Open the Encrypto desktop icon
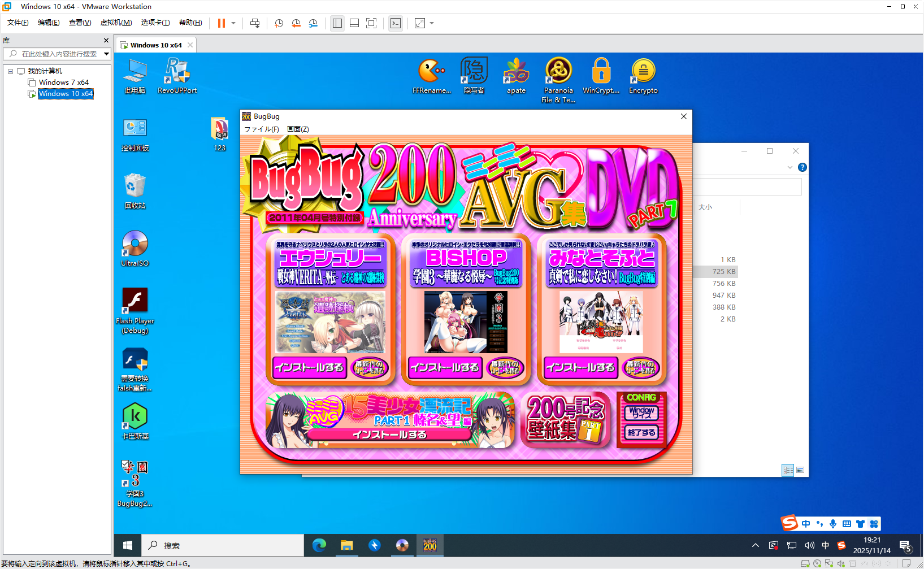 click(643, 73)
